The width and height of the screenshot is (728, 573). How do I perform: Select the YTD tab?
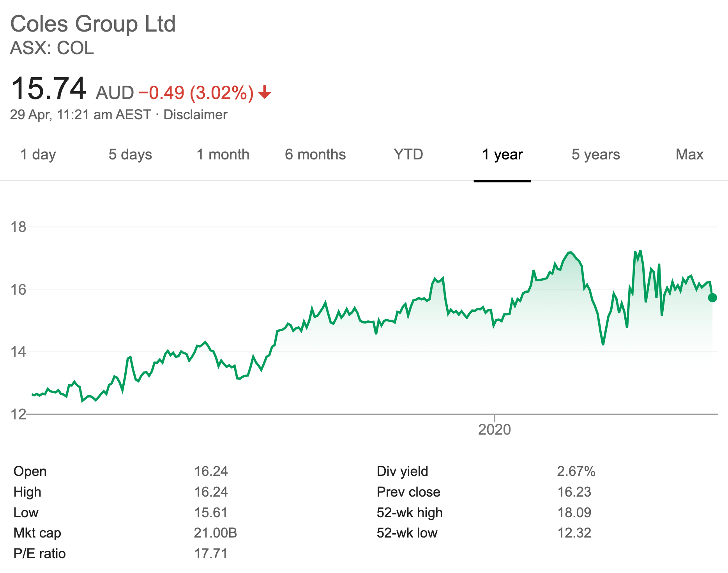(408, 154)
